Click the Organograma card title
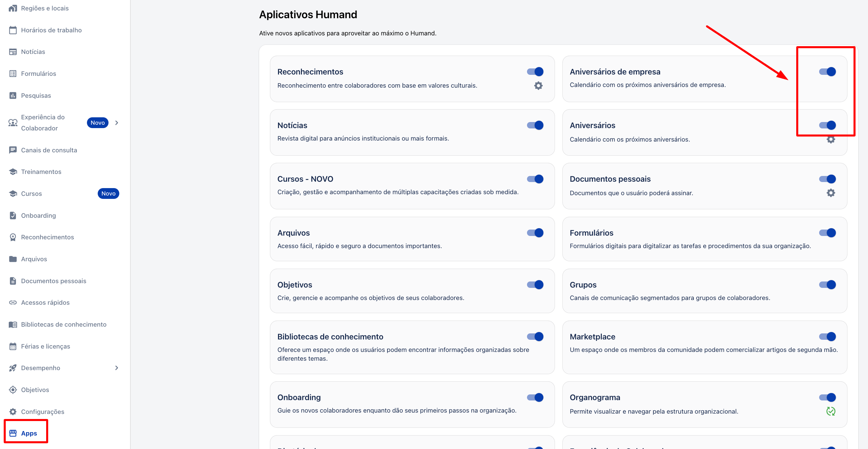This screenshot has height=449, width=868. 595,397
